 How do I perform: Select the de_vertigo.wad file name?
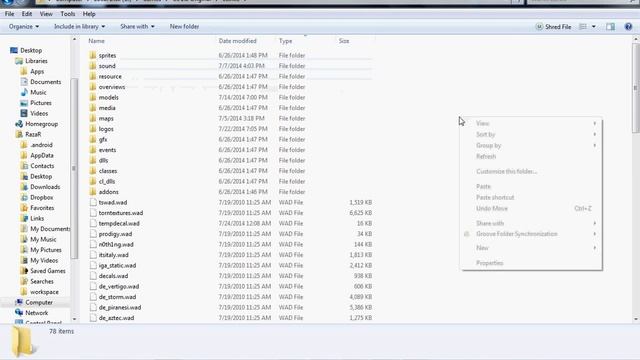[119, 287]
